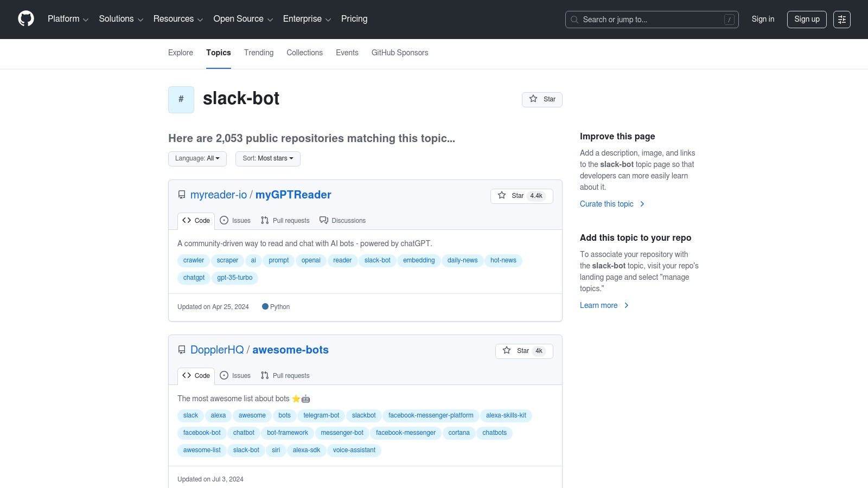Open the Events tab
The image size is (868, 488).
click(x=347, y=53)
